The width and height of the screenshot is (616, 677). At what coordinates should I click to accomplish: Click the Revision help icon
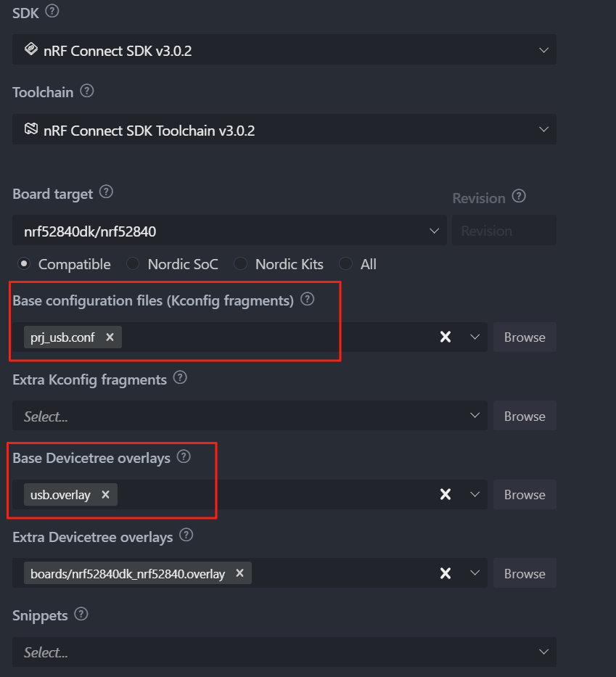coord(519,197)
